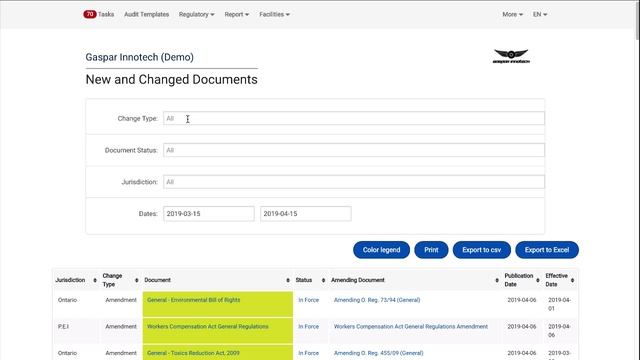Click Export to csv
Image resolution: width=640 pixels, height=360 pixels.
click(482, 250)
